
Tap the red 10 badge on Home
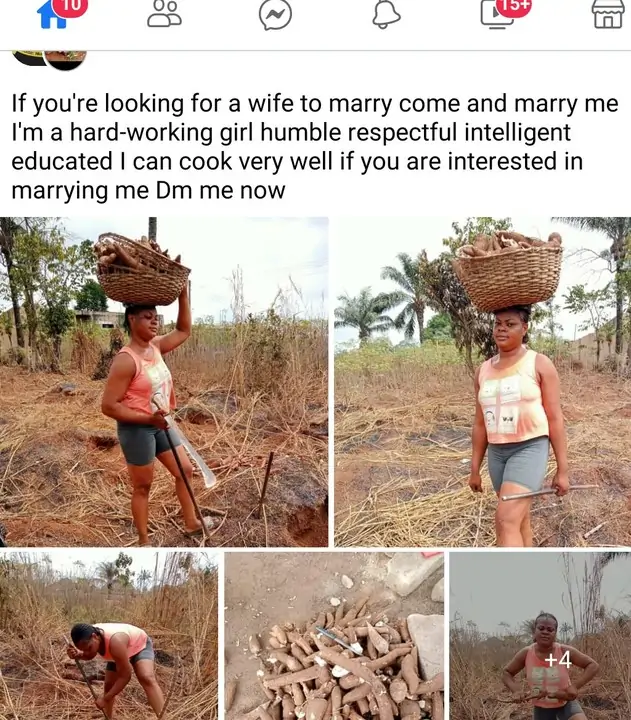tap(70, 6)
